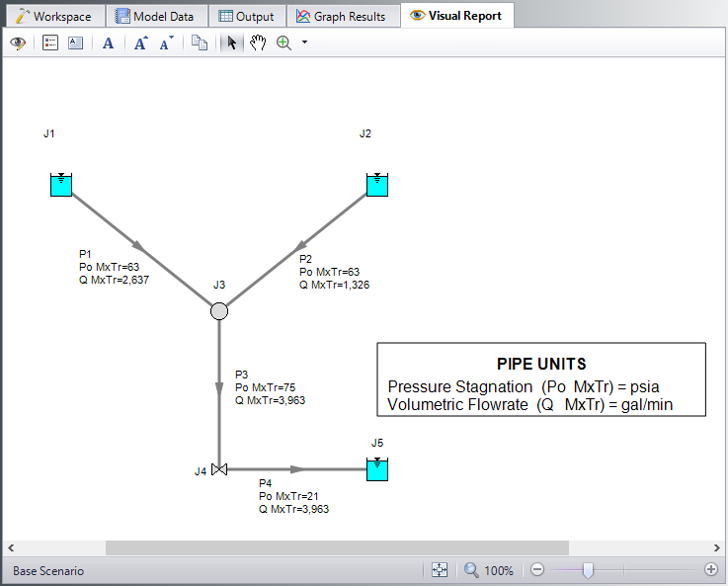Toggle the arrow selection pointer tool

[x=231, y=43]
